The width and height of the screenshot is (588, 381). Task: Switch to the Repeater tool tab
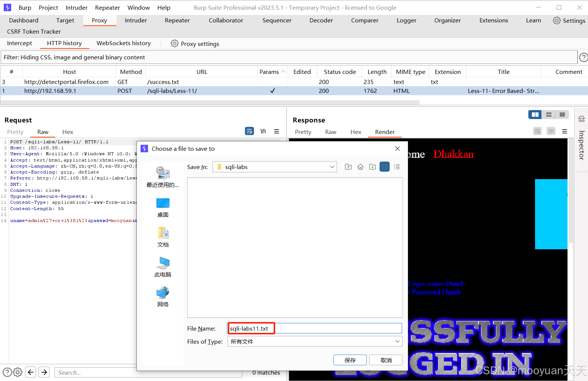click(177, 21)
